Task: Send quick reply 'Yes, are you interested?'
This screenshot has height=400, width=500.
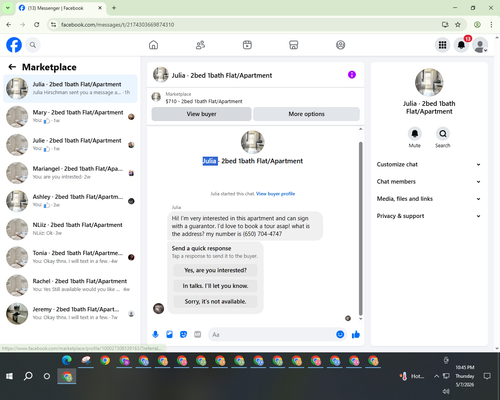Action: 215,270
